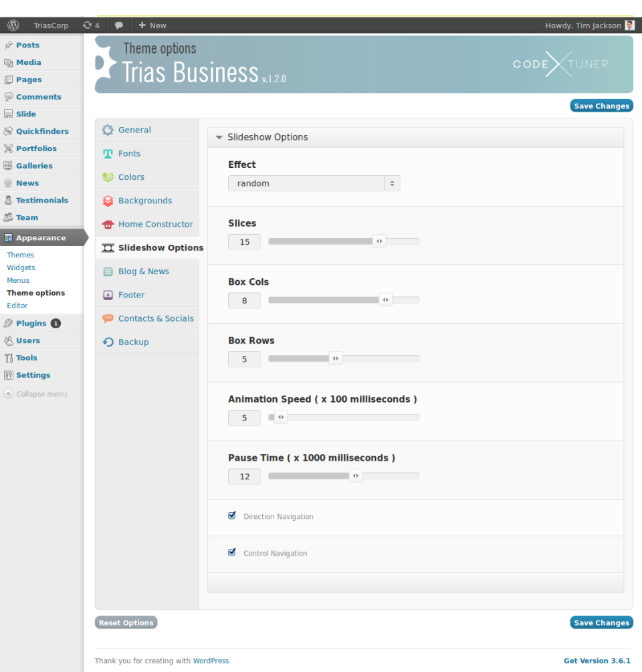
Task: Click the Settings icon in sidebar
Action: pos(8,375)
